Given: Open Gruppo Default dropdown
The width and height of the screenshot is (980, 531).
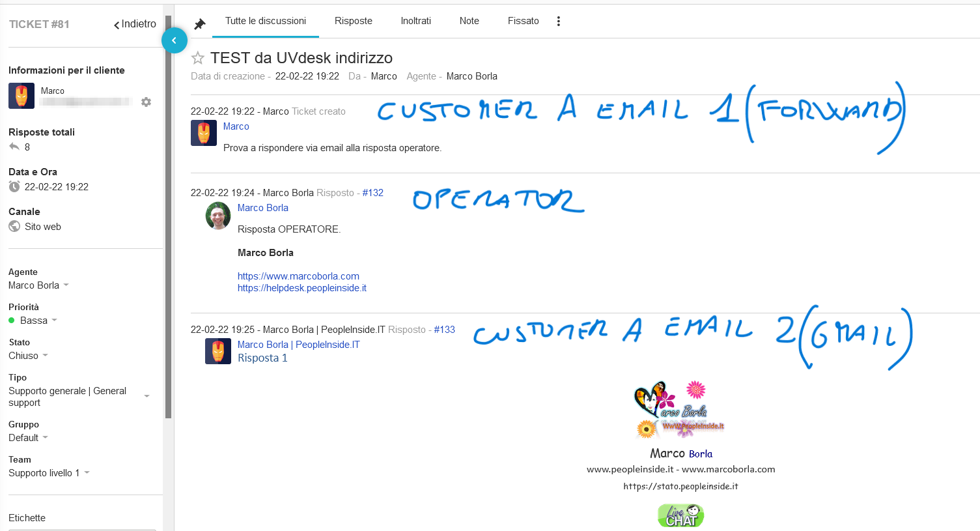Looking at the screenshot, I should (28, 438).
